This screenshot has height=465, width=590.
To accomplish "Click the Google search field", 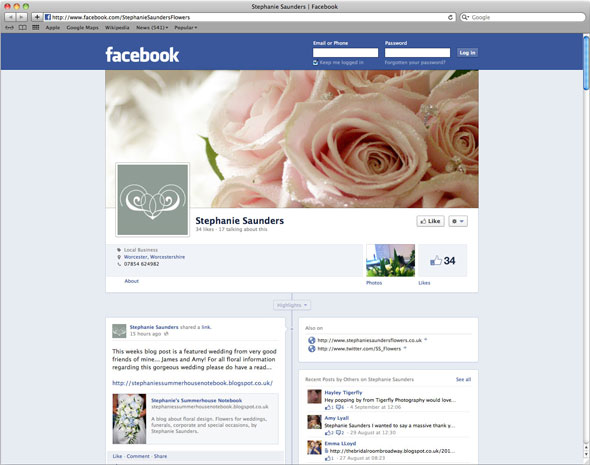I will click(523, 17).
